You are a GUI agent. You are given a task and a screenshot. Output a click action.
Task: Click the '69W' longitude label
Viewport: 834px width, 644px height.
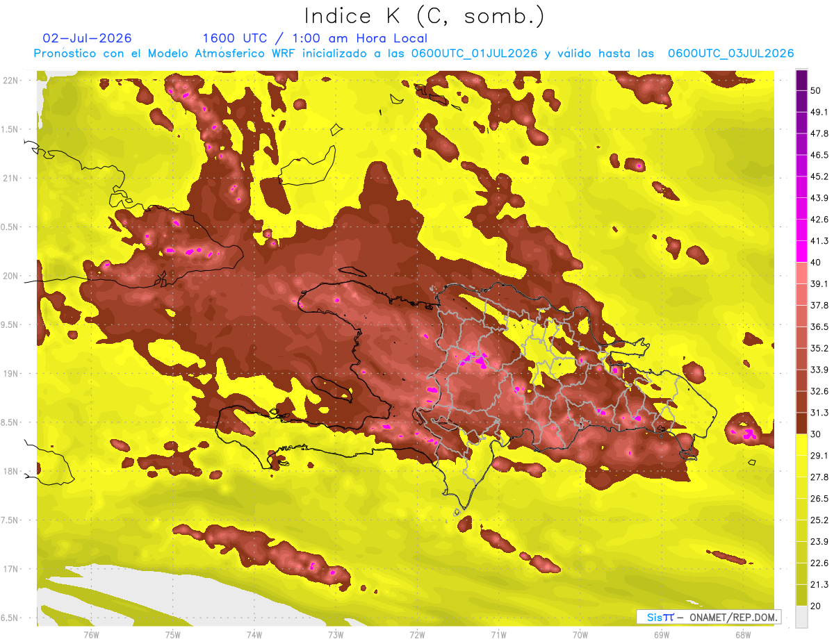(662, 635)
